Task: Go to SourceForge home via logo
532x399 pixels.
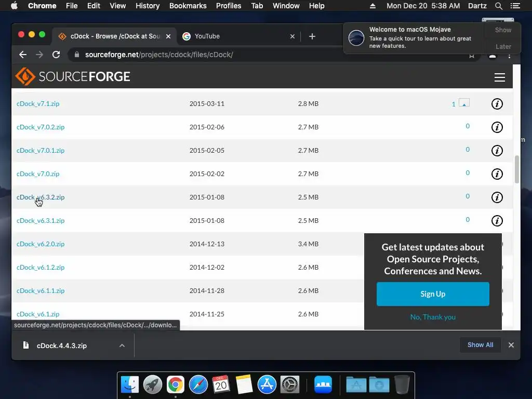Action: pos(73,76)
